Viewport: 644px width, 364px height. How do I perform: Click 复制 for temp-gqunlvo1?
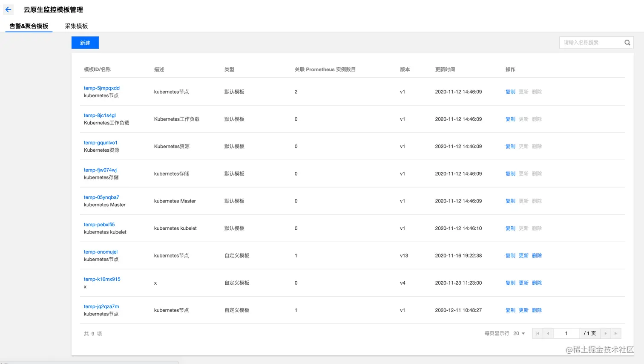tap(510, 146)
